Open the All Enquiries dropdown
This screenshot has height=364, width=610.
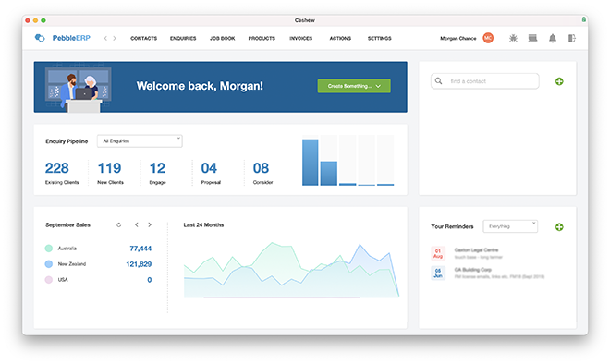click(140, 141)
